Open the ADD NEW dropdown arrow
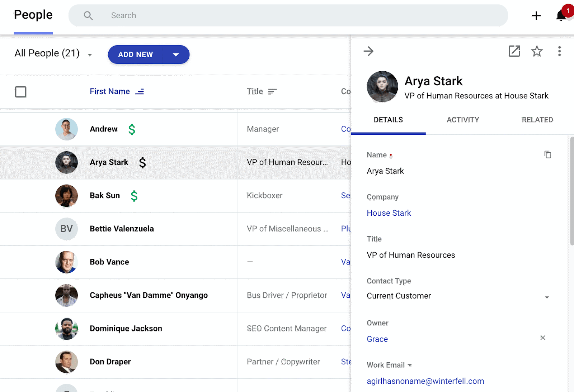 176,54
